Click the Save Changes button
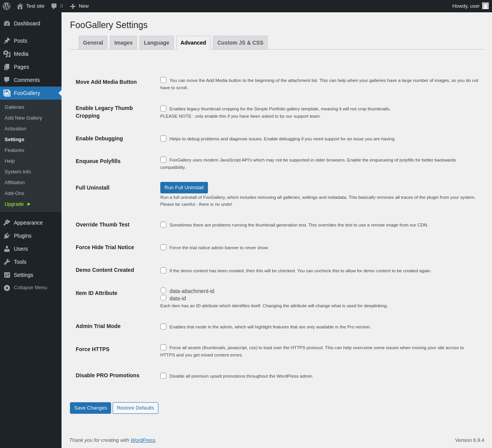 90,408
